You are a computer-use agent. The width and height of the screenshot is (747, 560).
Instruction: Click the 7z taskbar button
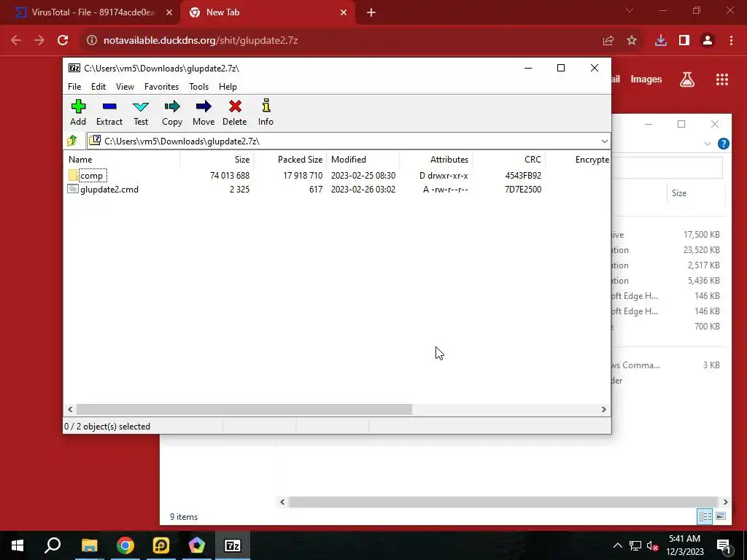click(x=233, y=545)
